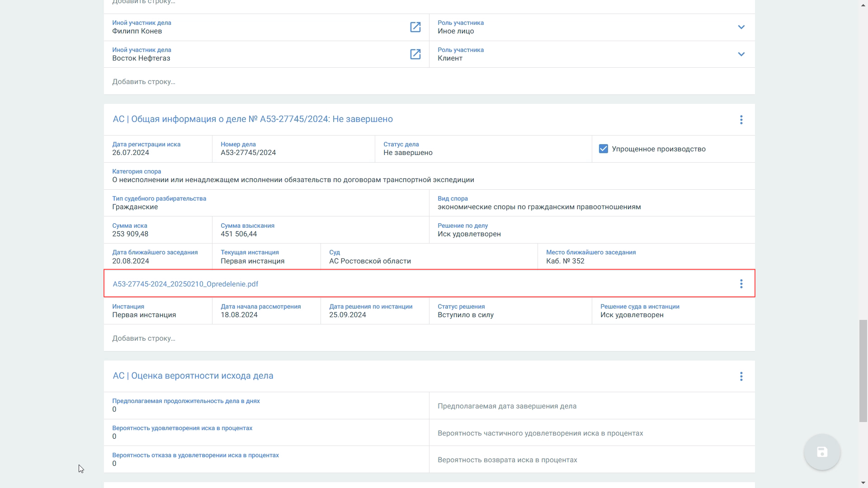868x488 pixels.
Task: Edit Решение суда в инстанции field
Action: coord(674,311)
